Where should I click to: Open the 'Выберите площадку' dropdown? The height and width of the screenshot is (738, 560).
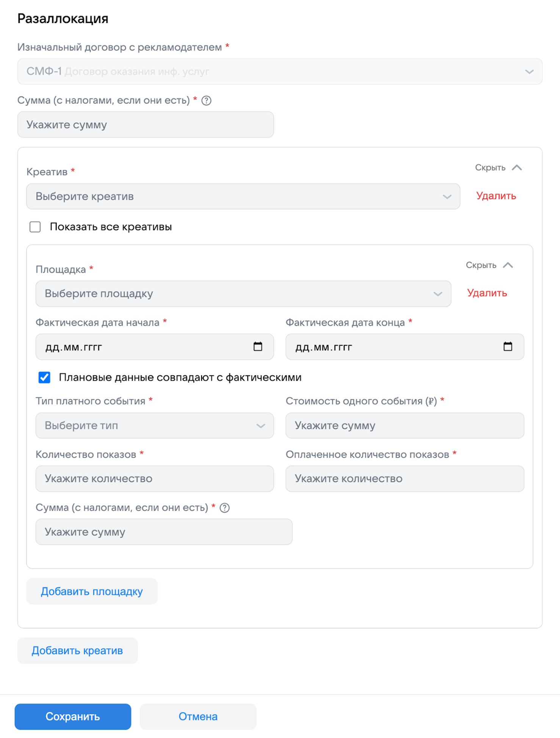(243, 294)
